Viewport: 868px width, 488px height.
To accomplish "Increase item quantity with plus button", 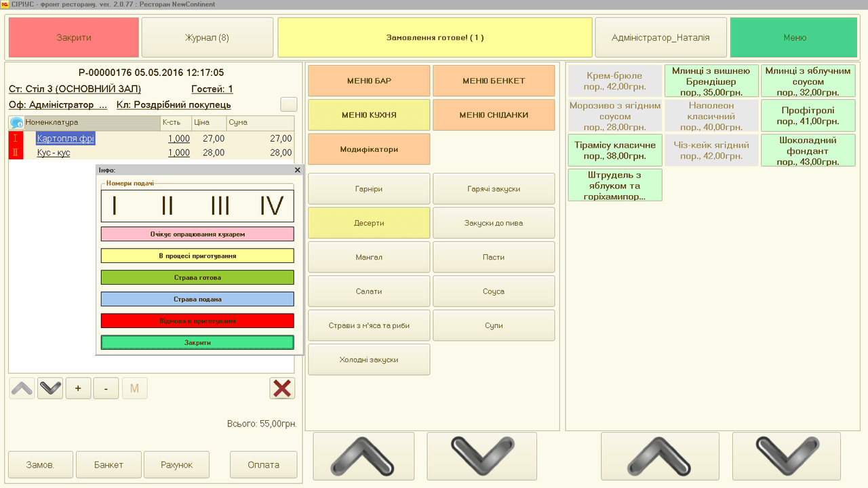I will tap(78, 388).
